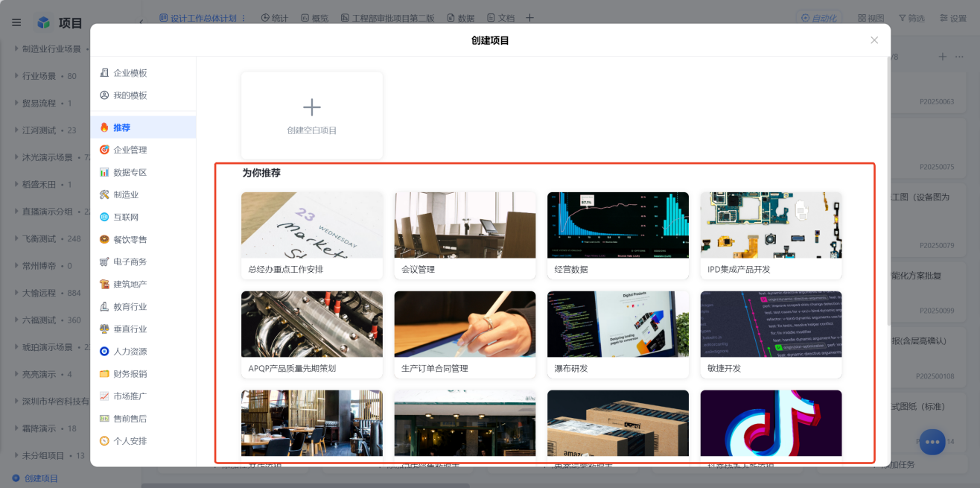
Task: Switch to the 概览 tab
Action: [314, 18]
